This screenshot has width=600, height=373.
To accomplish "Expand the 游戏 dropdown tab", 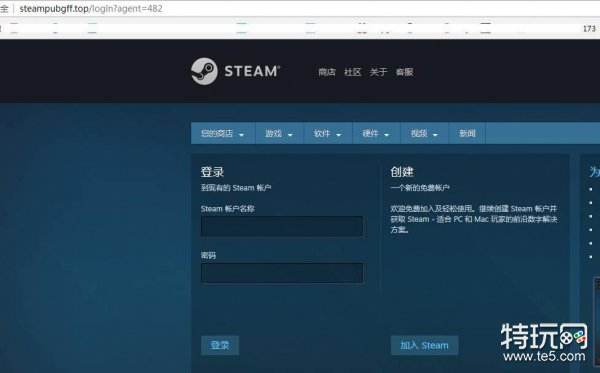I will pos(279,134).
